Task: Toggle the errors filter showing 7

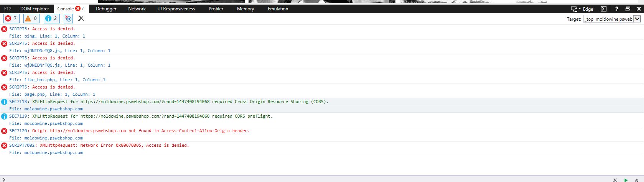Action: pyautogui.click(x=11, y=18)
